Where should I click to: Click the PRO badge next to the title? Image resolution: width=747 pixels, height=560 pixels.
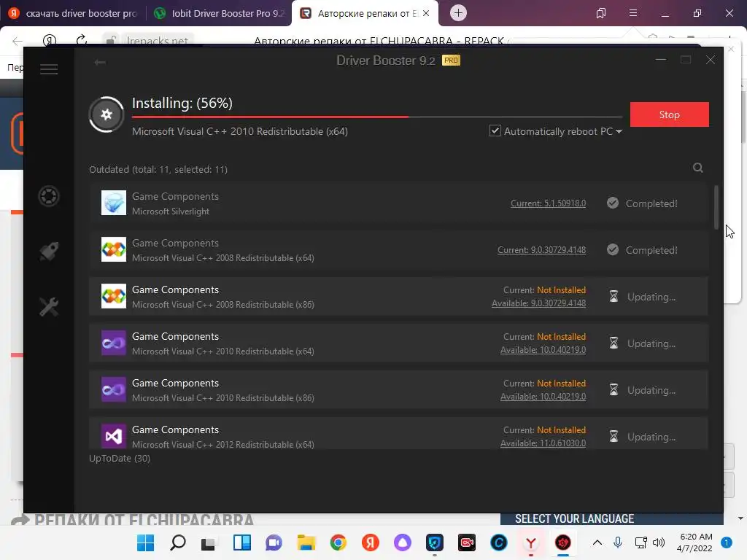(x=451, y=61)
